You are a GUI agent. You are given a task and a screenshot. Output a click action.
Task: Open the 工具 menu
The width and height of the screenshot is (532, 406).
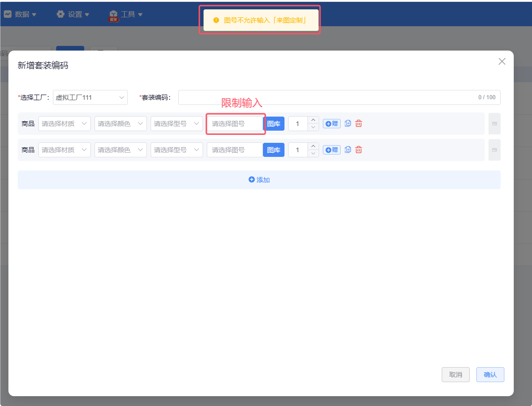(126, 14)
